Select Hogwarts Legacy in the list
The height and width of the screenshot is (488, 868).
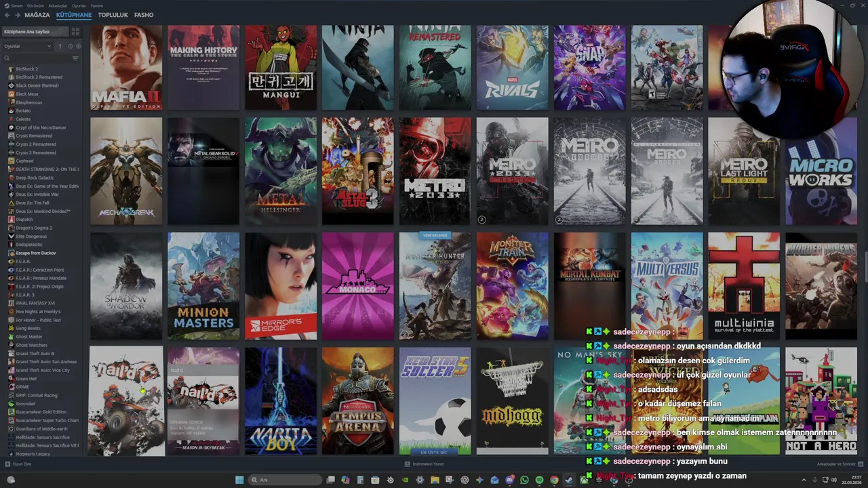click(33, 453)
